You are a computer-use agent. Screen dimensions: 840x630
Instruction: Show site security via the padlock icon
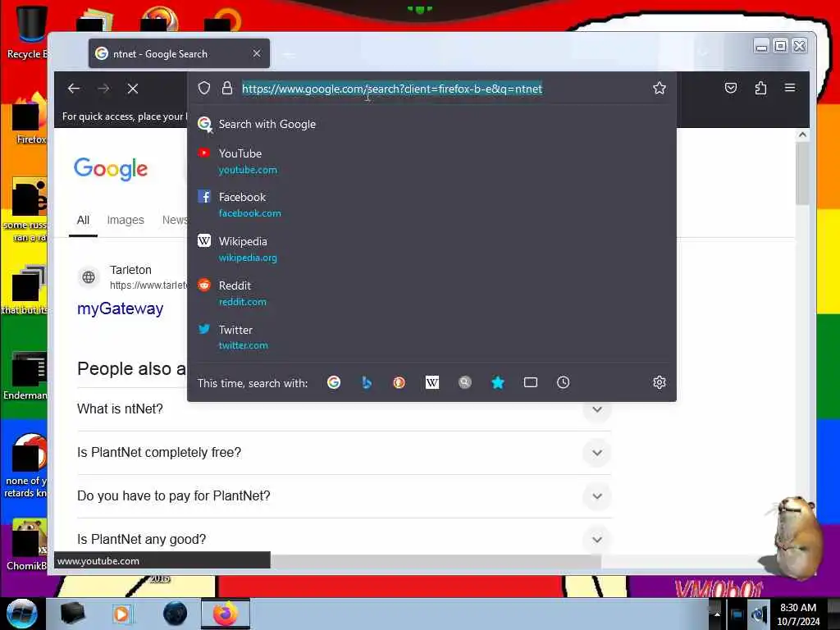coord(227,88)
